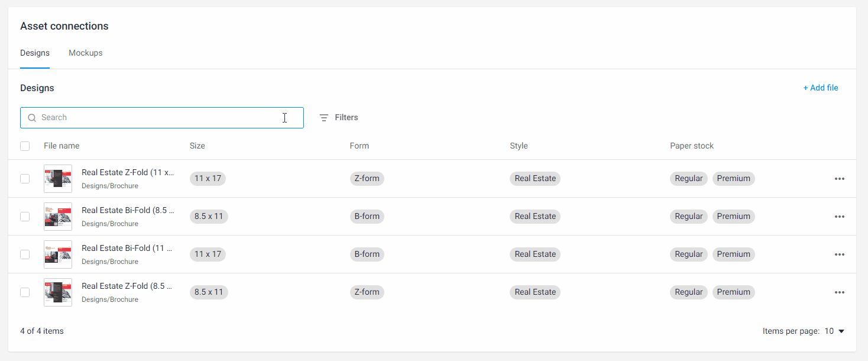
Task: Open the Items per page dropdown
Action: click(x=833, y=331)
